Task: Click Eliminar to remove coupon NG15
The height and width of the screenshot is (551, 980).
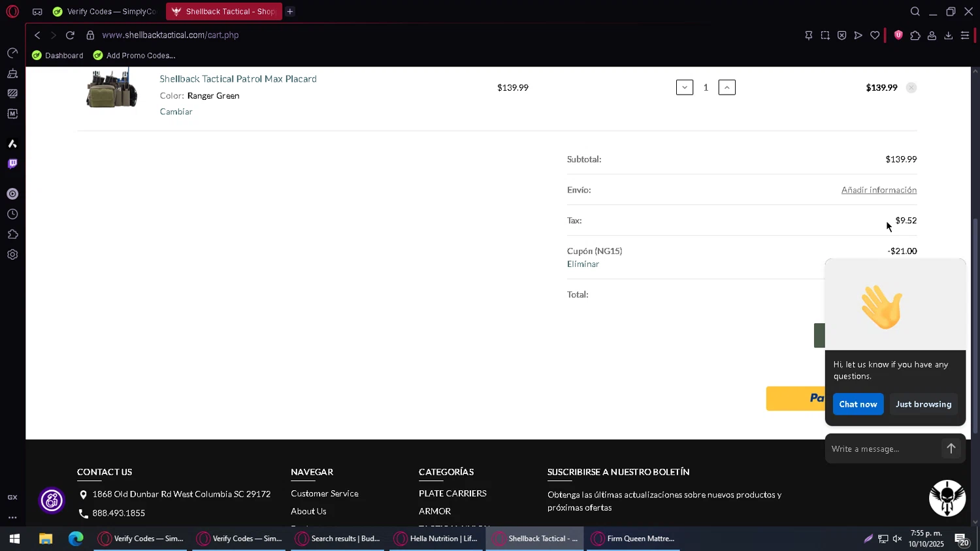Action: click(x=583, y=264)
